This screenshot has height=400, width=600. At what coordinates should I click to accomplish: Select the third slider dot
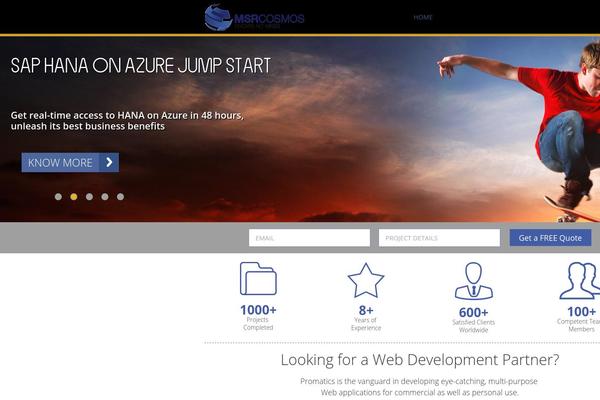89,197
